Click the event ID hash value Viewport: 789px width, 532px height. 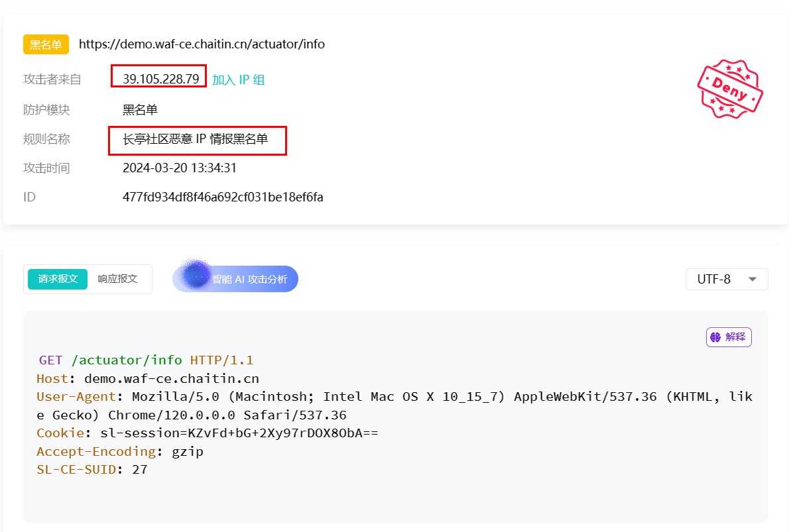[x=223, y=197]
